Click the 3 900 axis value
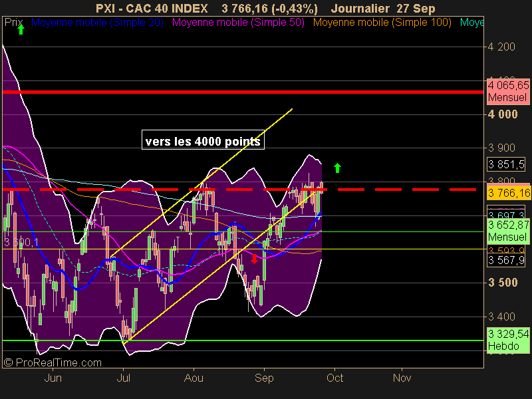 coord(501,148)
